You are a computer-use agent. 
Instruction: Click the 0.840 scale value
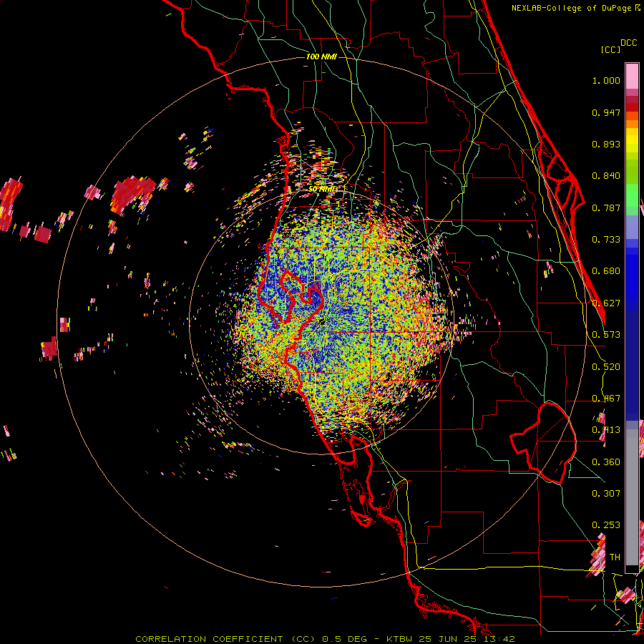[x=606, y=176]
